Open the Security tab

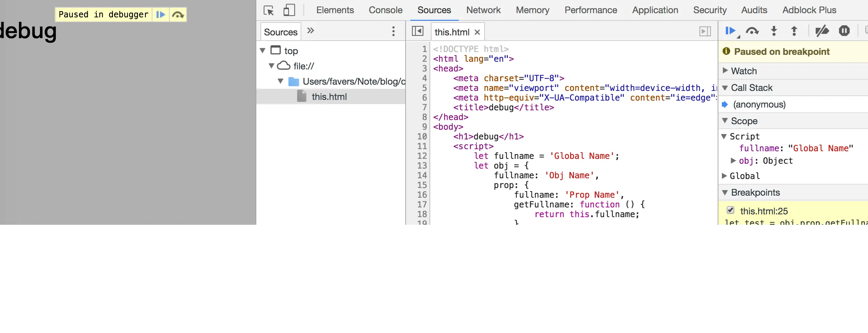tap(710, 10)
